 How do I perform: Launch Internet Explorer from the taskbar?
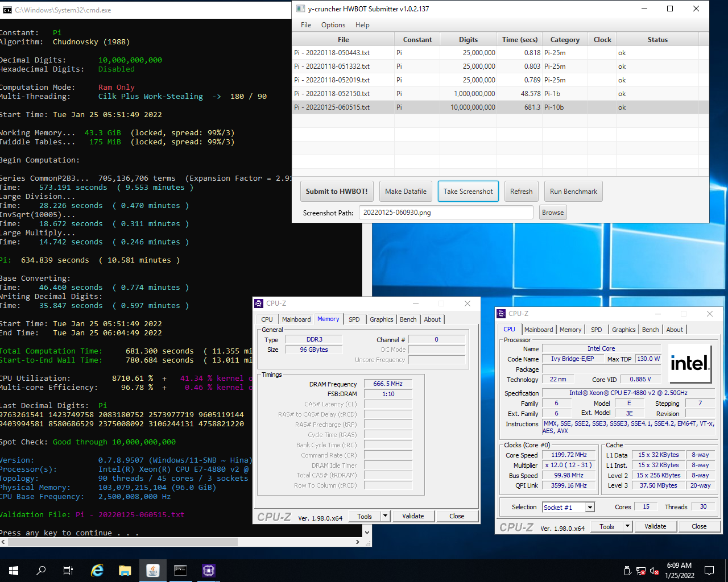pyautogui.click(x=97, y=571)
